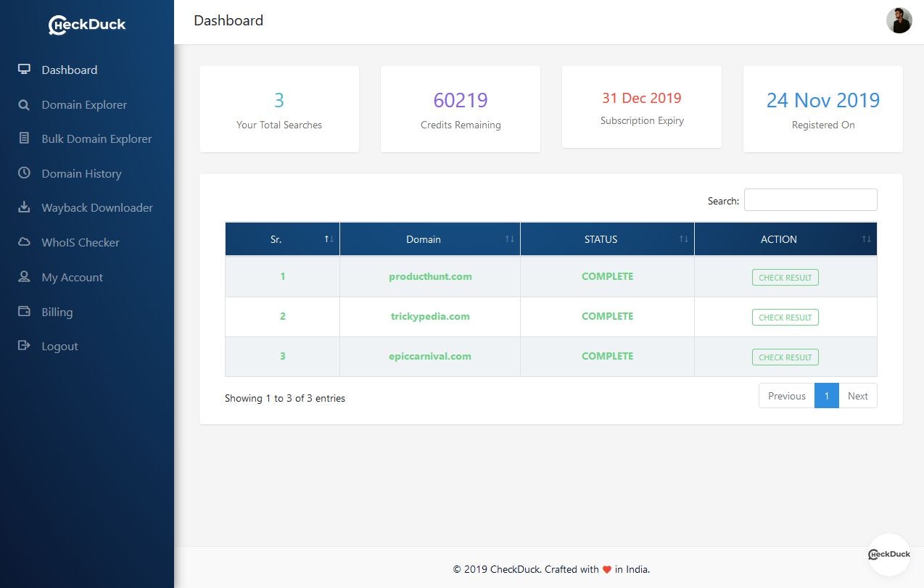Sort table by STATUS column arrows
This screenshot has height=588, width=924.
pos(683,239)
